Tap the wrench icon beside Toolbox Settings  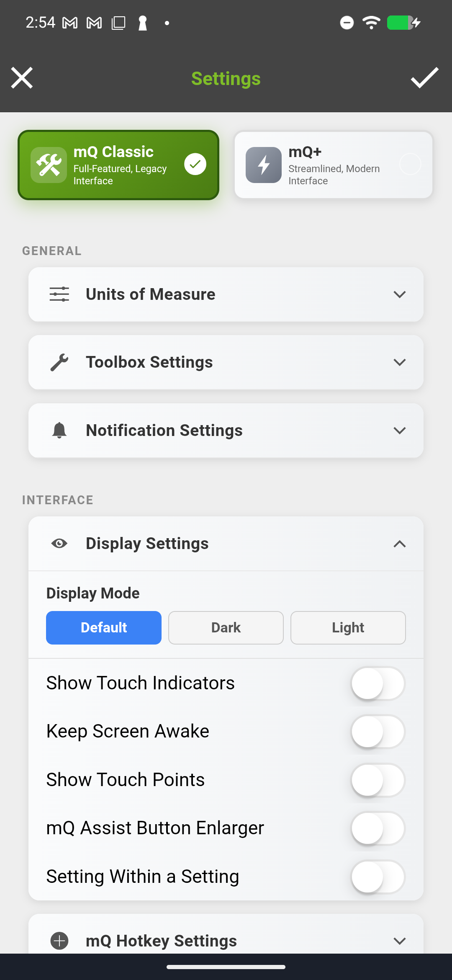(59, 362)
